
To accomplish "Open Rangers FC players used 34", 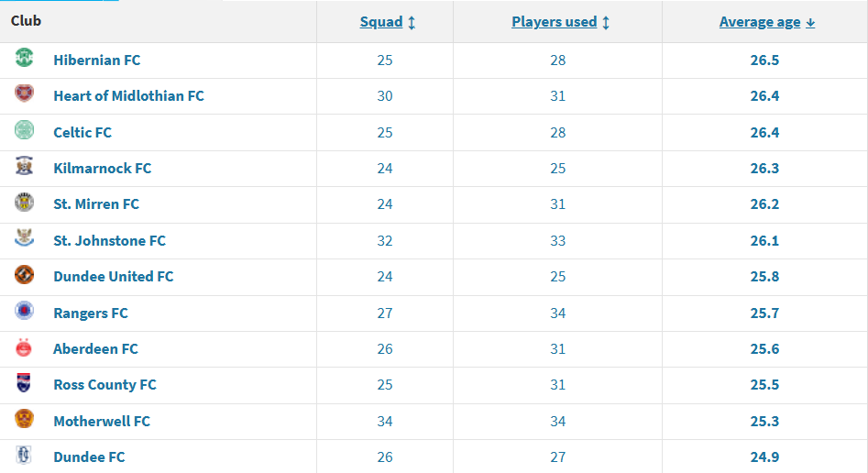I will 558,313.
